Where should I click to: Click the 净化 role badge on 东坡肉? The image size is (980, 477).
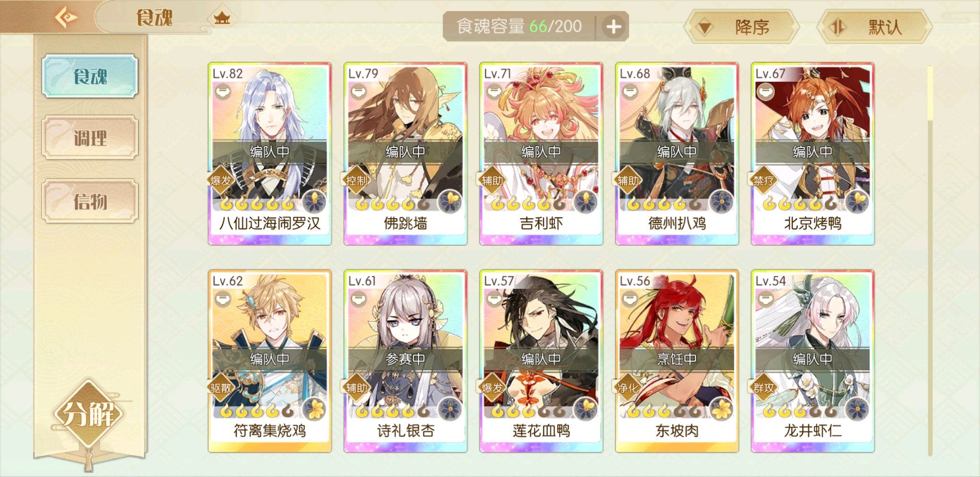(x=628, y=388)
